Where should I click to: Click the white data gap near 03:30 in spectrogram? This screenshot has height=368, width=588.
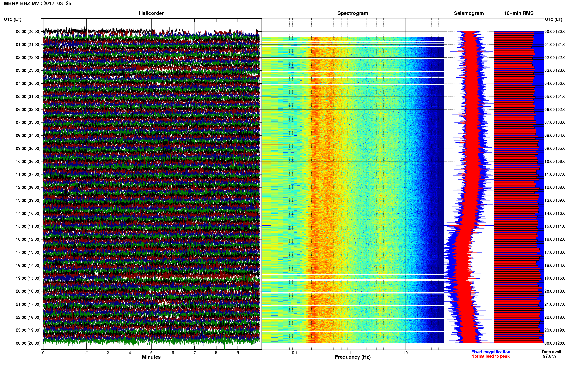point(353,77)
